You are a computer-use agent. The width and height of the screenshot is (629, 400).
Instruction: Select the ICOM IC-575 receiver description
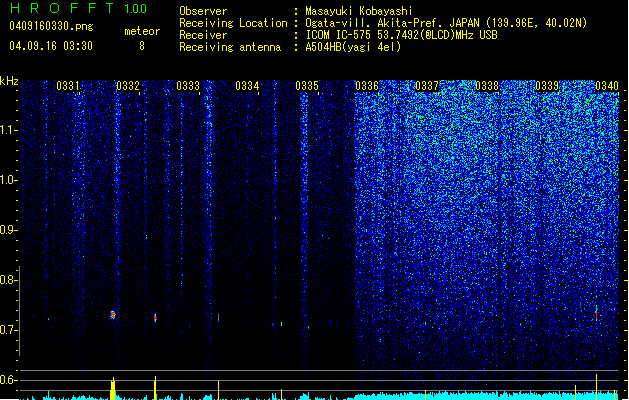coord(401,35)
